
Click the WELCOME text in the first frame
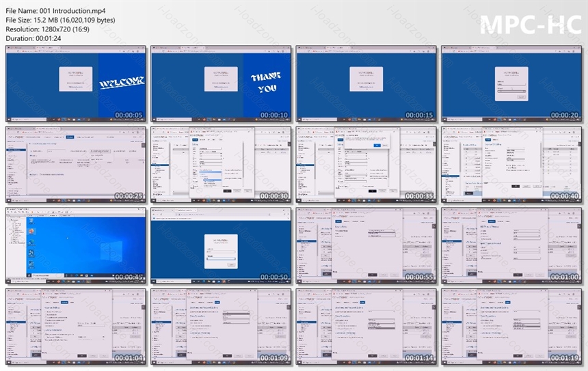tap(122, 82)
